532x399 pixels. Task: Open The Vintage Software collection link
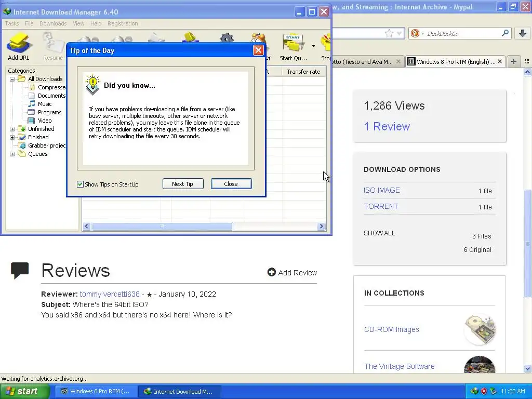[400, 366]
